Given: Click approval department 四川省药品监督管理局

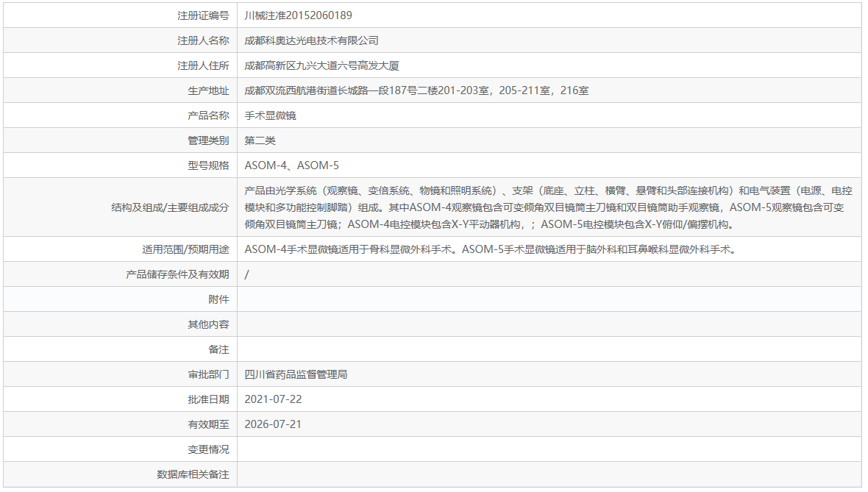Looking at the screenshot, I should tap(296, 374).
